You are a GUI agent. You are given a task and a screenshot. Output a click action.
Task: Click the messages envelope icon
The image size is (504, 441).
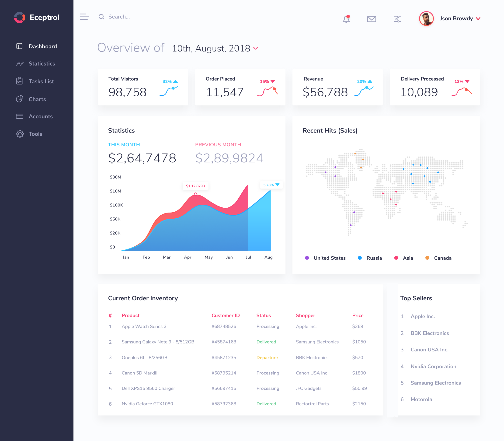pyautogui.click(x=372, y=19)
